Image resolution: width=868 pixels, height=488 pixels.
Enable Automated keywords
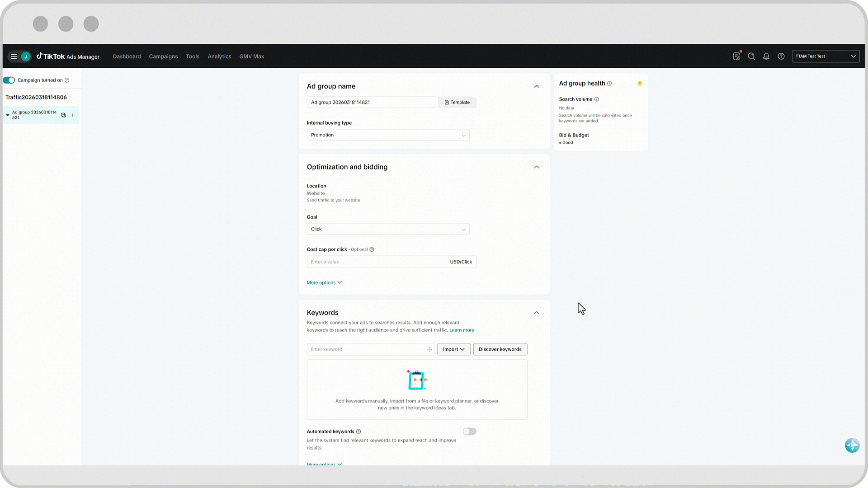[x=469, y=432]
